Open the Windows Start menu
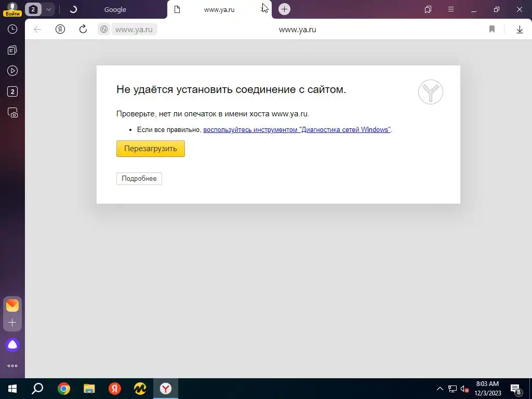The width and height of the screenshot is (532, 399). pyautogui.click(x=12, y=389)
